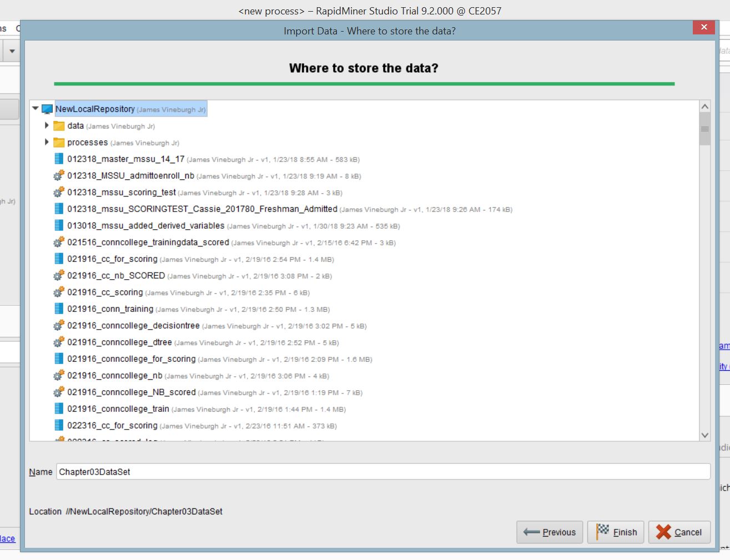Image resolution: width=730 pixels, height=560 pixels.
Task: Select the 012318_MSSU_admittoenroll_nb process gear icon
Action: (x=59, y=176)
